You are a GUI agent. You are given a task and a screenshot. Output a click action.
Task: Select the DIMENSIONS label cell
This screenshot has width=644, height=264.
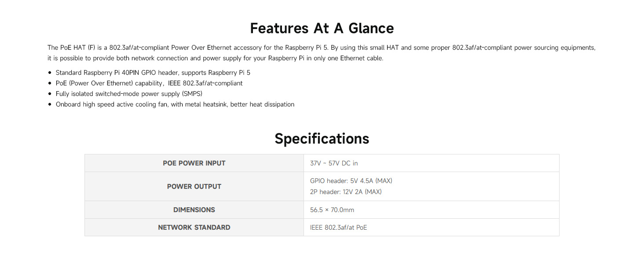(194, 210)
